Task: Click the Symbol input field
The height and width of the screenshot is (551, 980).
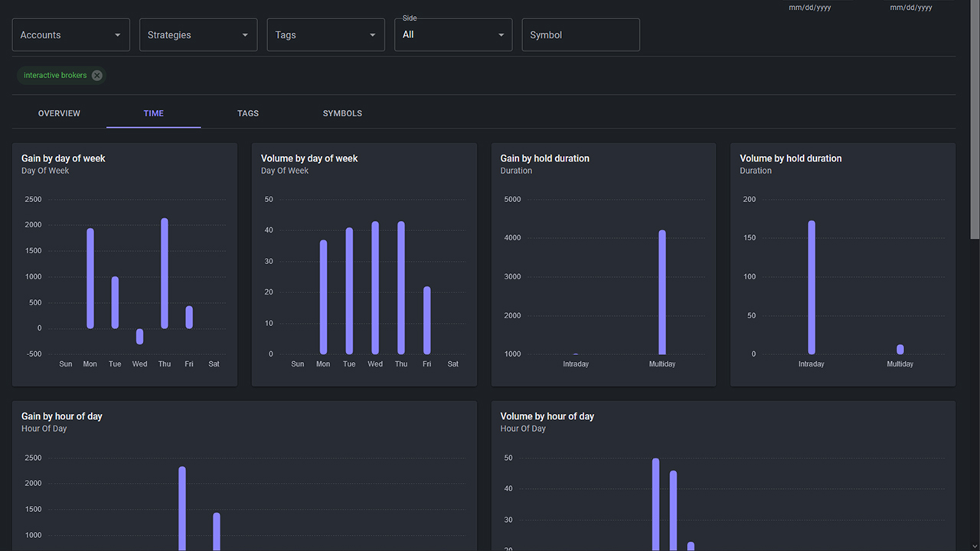Action: click(580, 35)
